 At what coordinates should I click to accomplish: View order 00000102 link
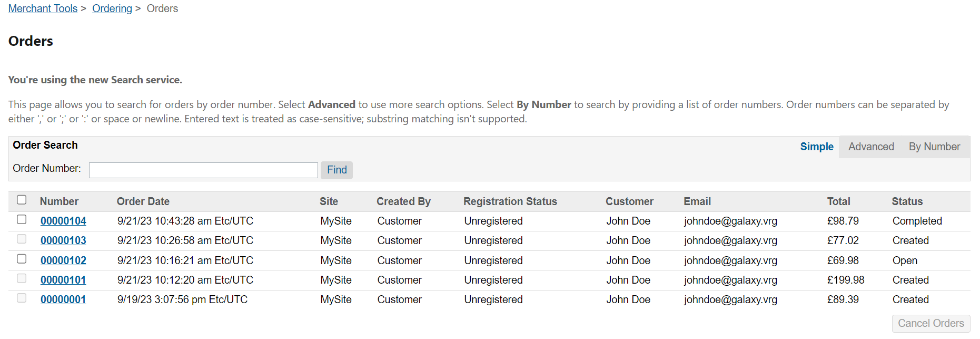tap(63, 260)
